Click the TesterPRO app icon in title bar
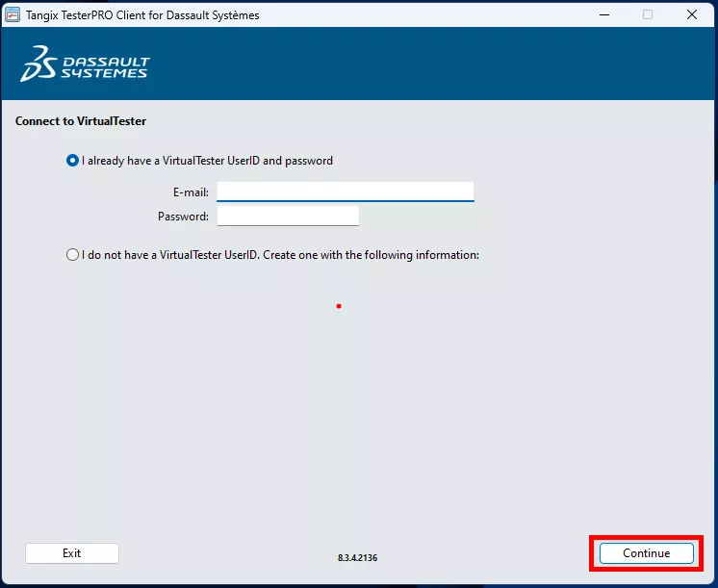This screenshot has height=588, width=718. tap(13, 14)
